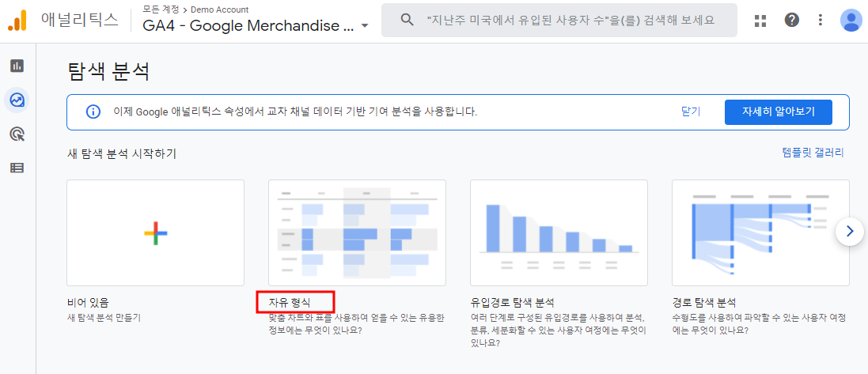Show next templates with right arrow
The image size is (868, 374).
[850, 231]
